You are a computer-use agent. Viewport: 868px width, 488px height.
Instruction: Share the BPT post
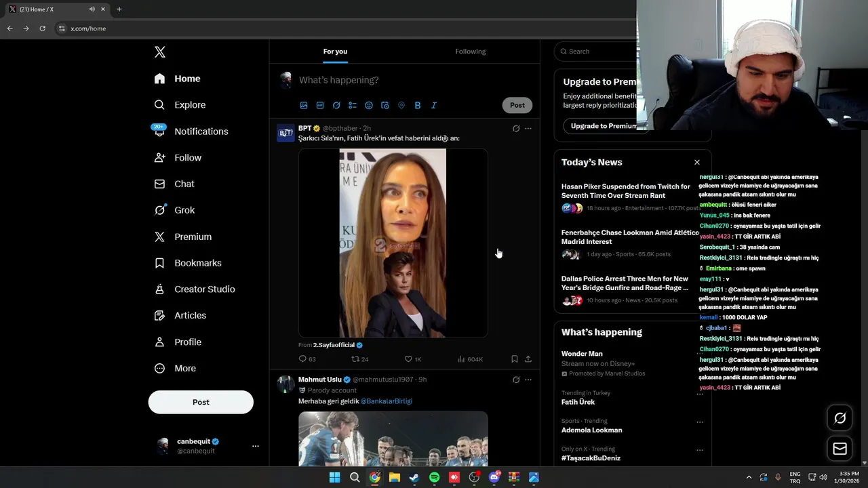(x=528, y=359)
